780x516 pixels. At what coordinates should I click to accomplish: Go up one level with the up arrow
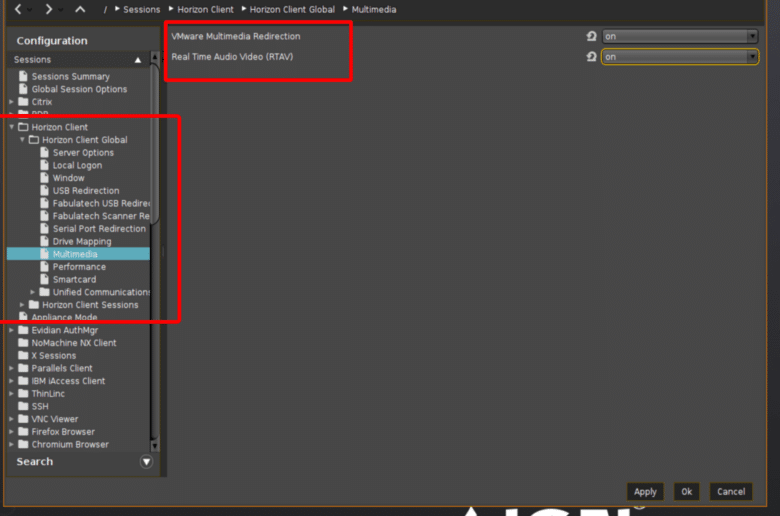[x=80, y=9]
